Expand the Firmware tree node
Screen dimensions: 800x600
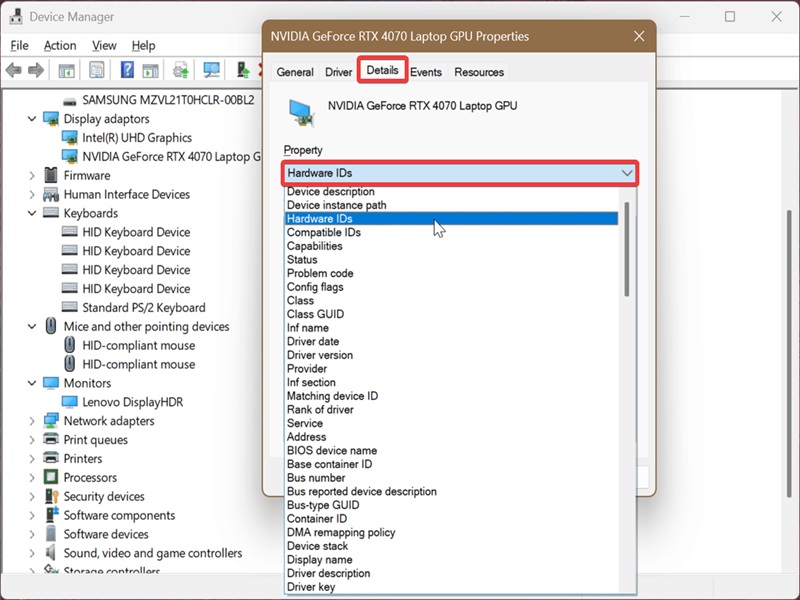coord(32,176)
